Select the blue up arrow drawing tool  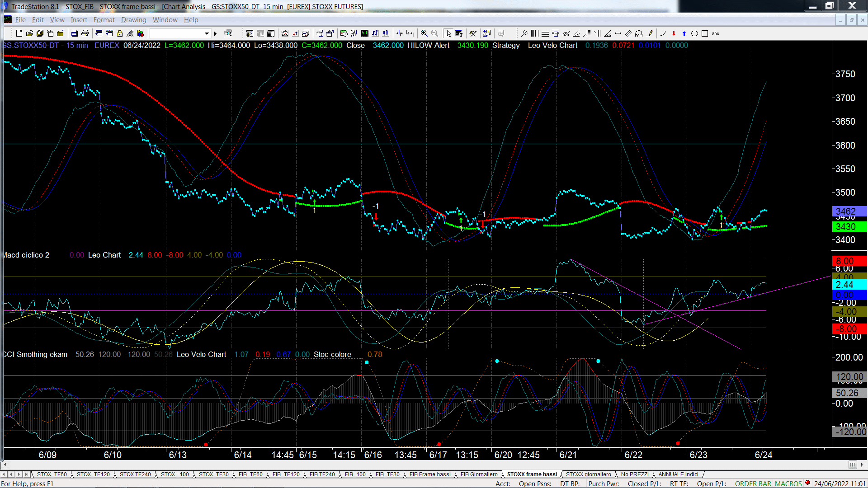(x=684, y=33)
